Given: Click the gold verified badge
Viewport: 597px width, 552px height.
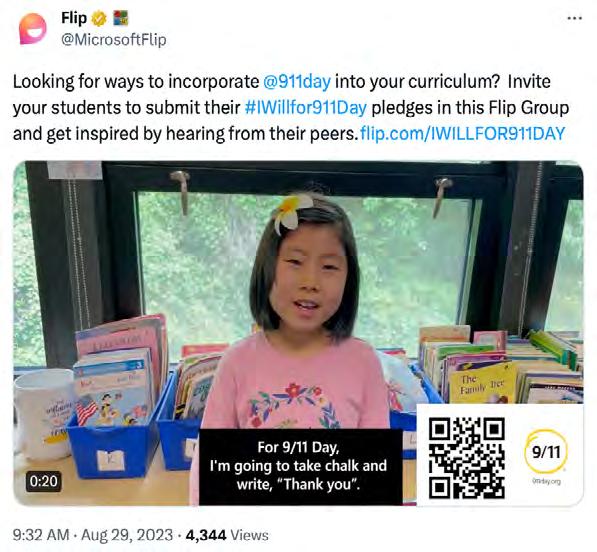Looking at the screenshot, I should pyautogui.click(x=99, y=18).
